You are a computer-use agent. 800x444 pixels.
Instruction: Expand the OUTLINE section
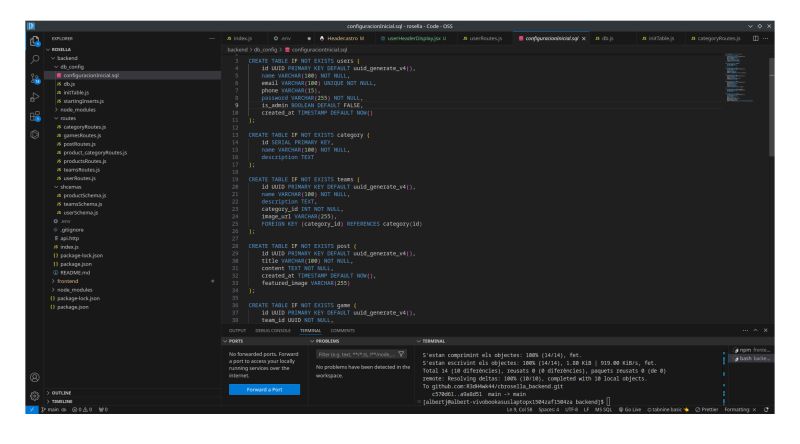pyautogui.click(x=59, y=393)
